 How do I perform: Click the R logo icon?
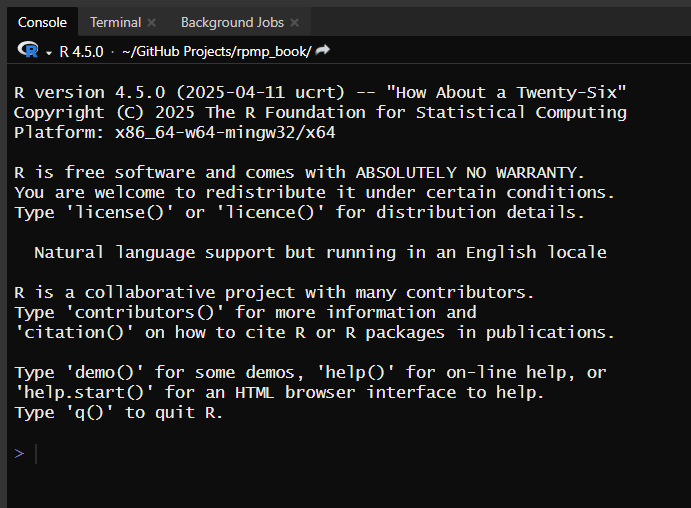pos(27,50)
